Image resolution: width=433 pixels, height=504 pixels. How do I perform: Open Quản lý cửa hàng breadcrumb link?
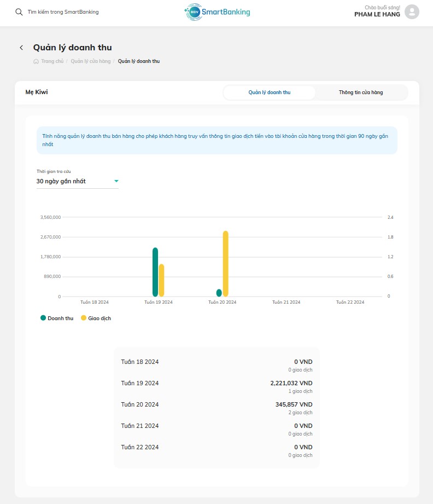coord(91,61)
